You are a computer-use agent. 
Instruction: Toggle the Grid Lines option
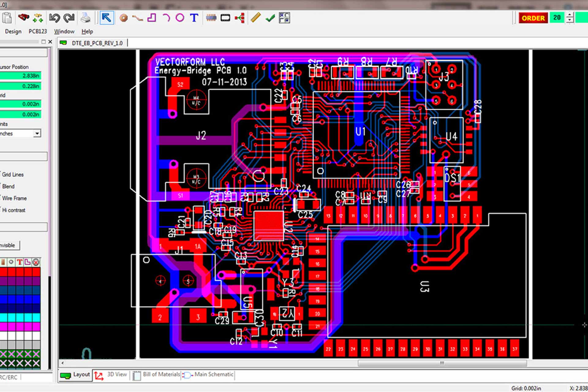click(13, 175)
